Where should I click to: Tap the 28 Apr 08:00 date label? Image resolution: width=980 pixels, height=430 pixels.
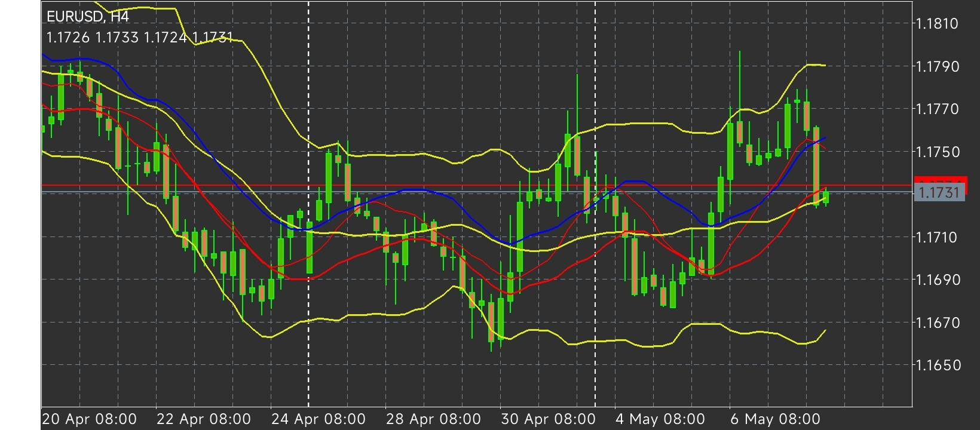pyautogui.click(x=433, y=419)
